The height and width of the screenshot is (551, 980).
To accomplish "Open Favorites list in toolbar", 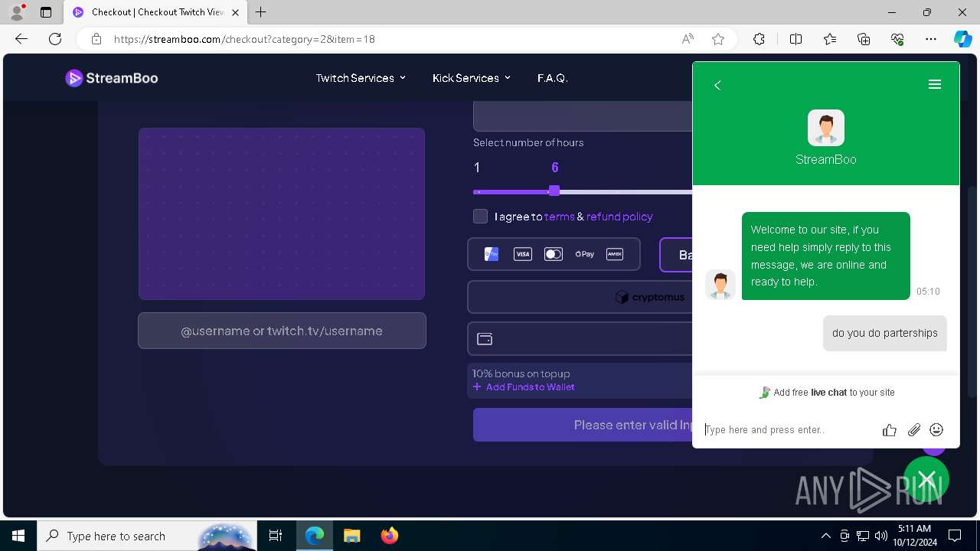I will coord(830,39).
